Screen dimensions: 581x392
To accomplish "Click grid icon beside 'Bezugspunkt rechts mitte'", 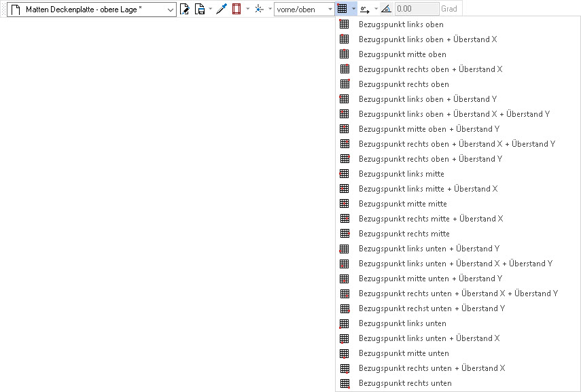I will [345, 234].
